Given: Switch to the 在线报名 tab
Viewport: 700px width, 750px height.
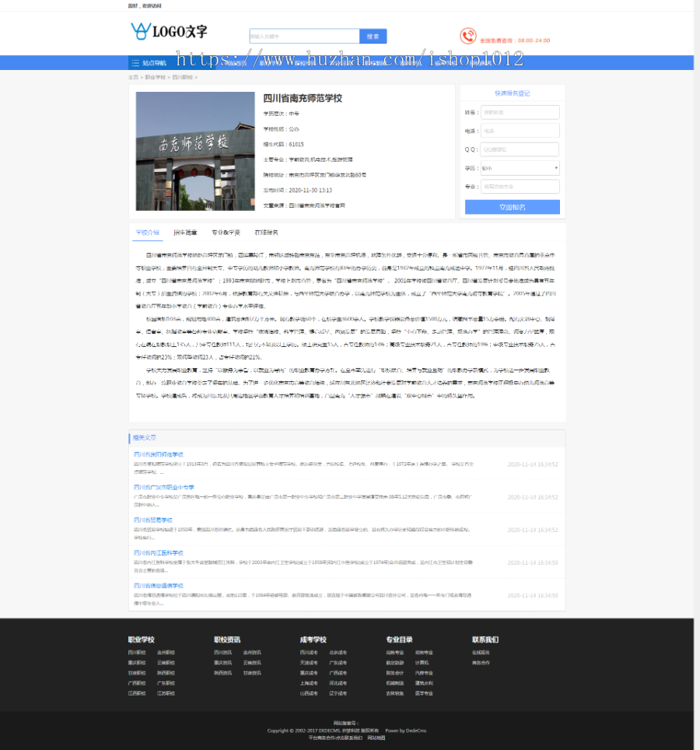Looking at the screenshot, I should [266, 233].
